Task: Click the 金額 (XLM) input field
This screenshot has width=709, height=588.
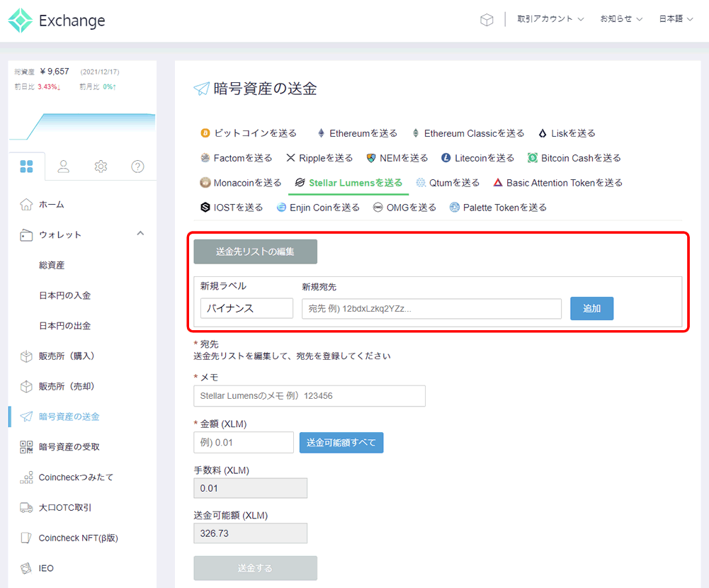Action: (244, 442)
